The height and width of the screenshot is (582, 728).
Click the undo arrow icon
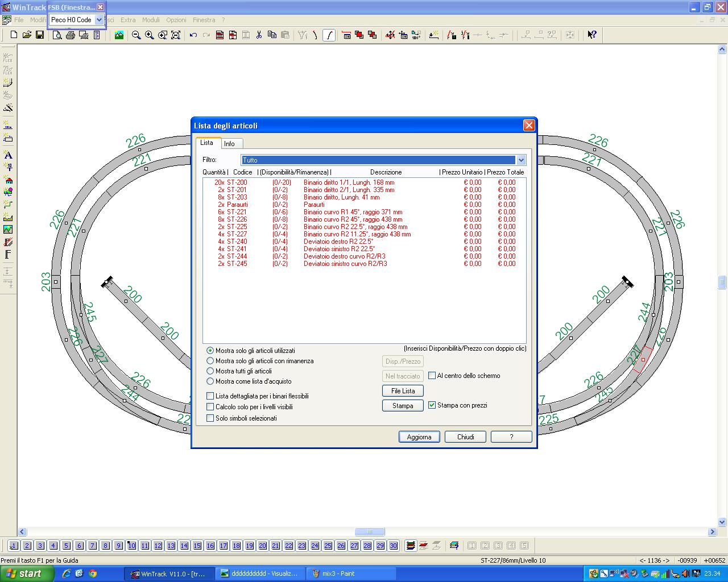pyautogui.click(x=193, y=35)
